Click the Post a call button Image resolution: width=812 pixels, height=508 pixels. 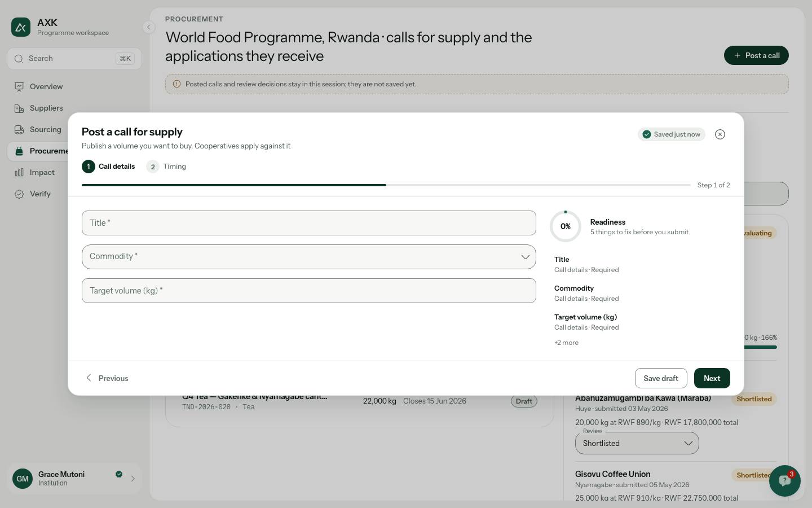pos(756,55)
